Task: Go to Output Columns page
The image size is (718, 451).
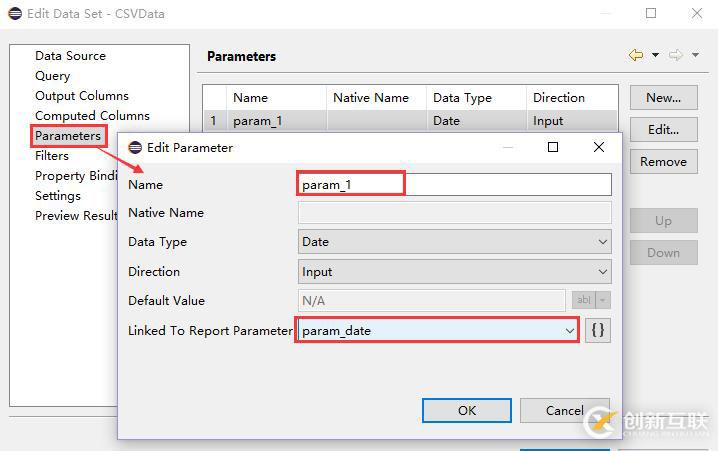Action: pos(82,96)
